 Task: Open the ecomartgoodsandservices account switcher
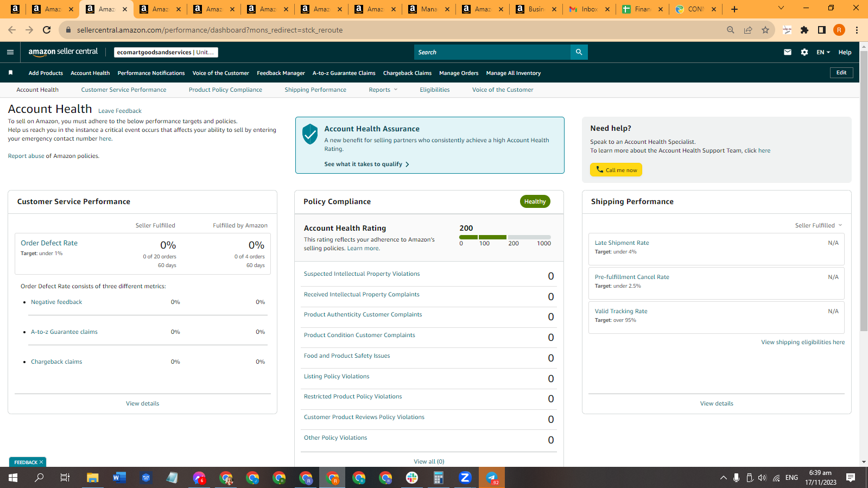coord(166,52)
